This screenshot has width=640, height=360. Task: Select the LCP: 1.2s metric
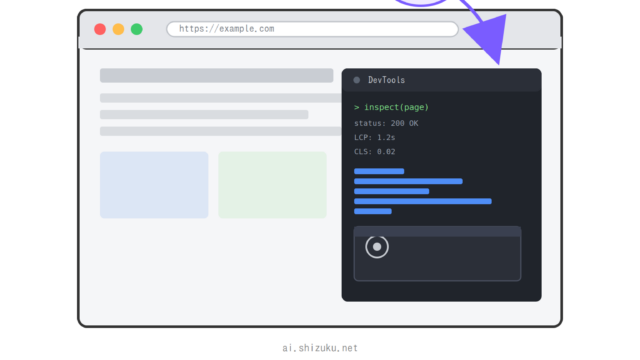(x=374, y=138)
